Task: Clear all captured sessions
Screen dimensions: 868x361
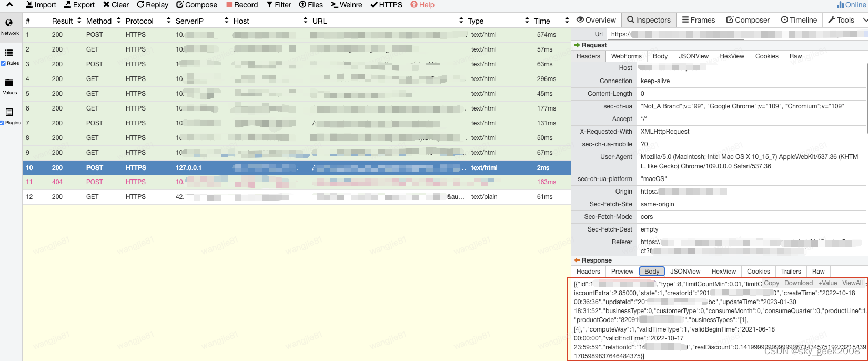Action: [x=116, y=5]
